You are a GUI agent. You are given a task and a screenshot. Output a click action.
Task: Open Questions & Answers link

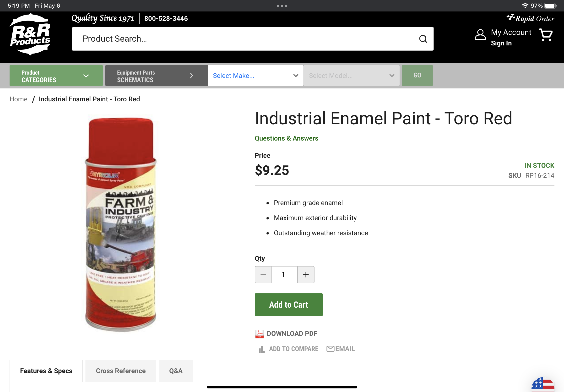(x=286, y=138)
